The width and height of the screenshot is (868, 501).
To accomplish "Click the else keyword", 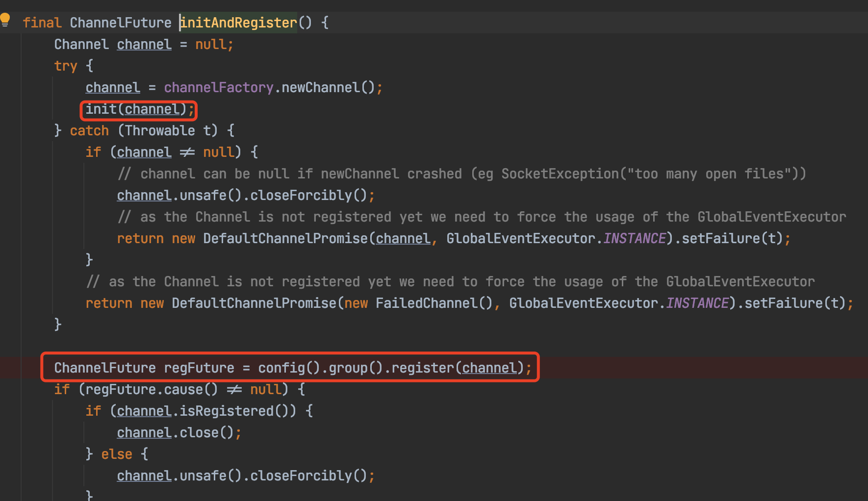I will click(x=117, y=454).
